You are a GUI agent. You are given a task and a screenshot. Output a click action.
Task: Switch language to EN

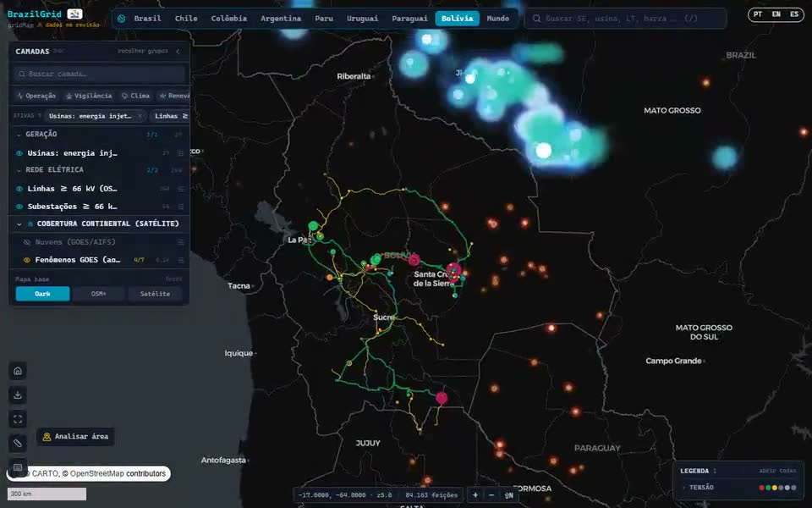(776, 14)
